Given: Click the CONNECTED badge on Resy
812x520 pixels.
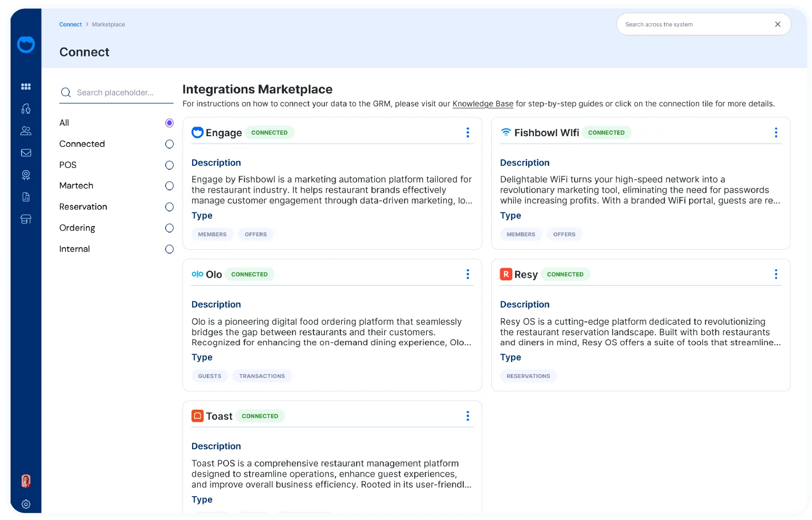Looking at the screenshot, I should pyautogui.click(x=565, y=274).
